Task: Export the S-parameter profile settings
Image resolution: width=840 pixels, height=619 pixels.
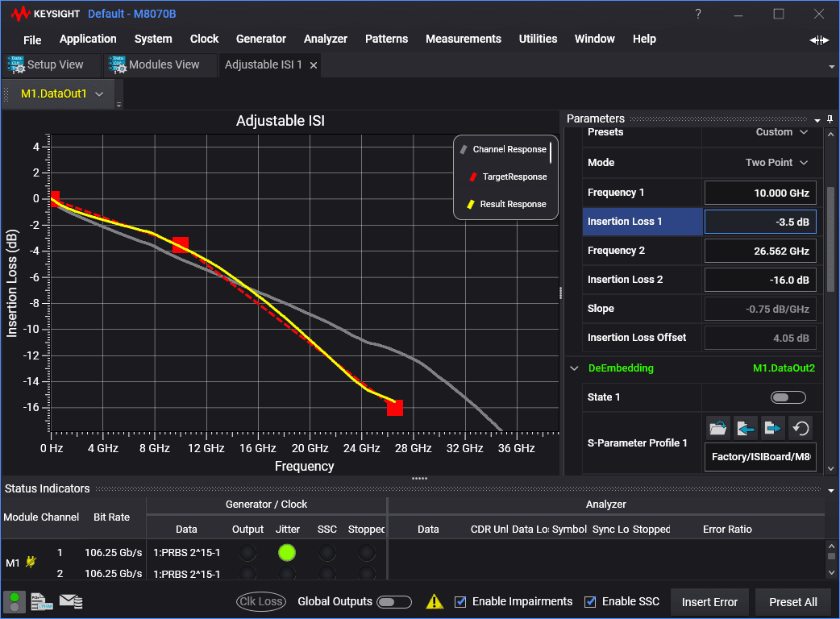Action: [772, 427]
